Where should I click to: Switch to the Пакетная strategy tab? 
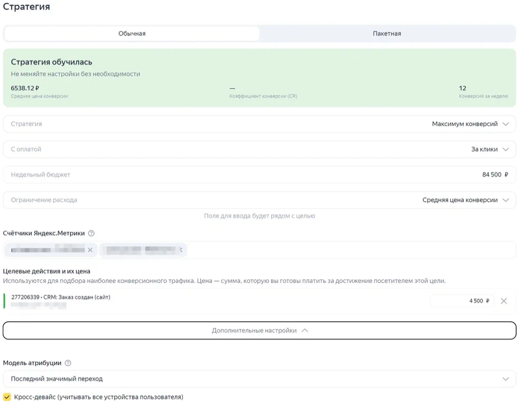click(x=387, y=34)
